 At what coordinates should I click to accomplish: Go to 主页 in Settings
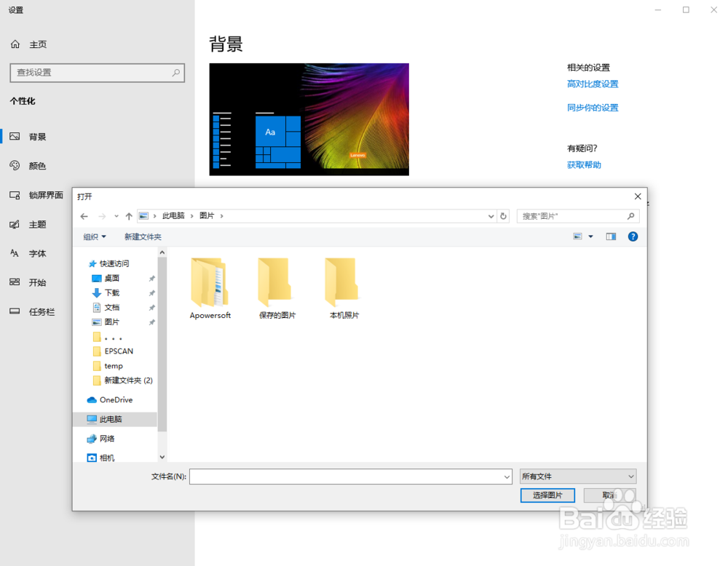coord(29,44)
